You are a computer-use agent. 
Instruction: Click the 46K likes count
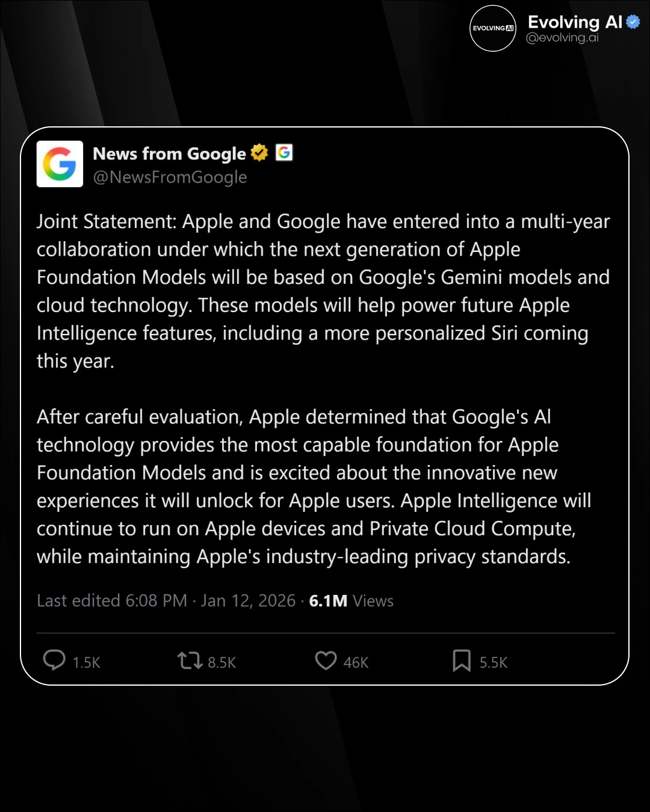coord(356,663)
